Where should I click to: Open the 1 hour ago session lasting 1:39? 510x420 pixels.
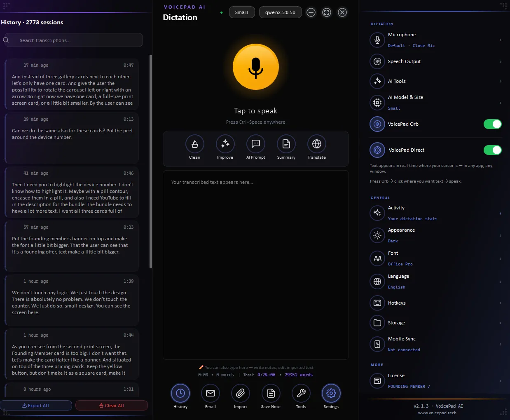72,300
